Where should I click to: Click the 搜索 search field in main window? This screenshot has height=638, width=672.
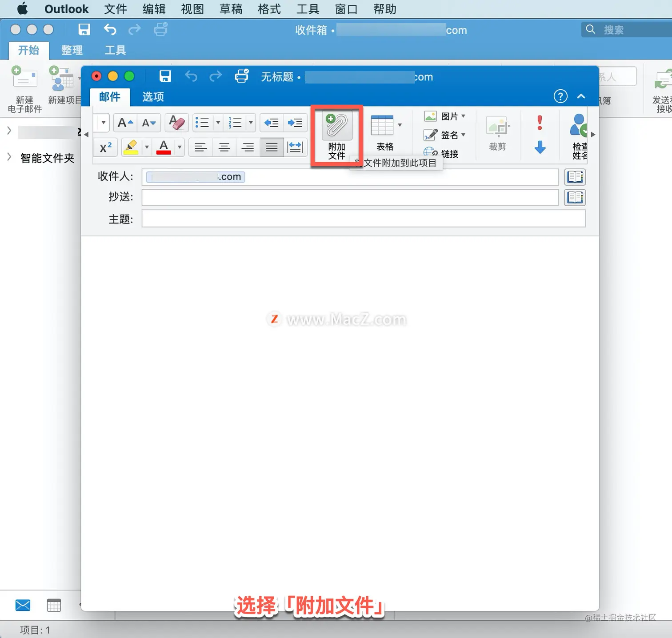[x=627, y=30]
